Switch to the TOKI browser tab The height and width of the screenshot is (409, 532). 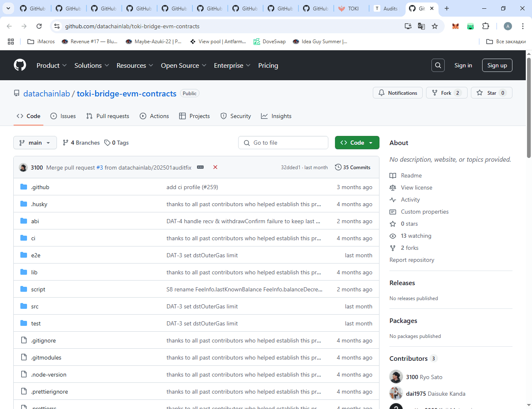[352, 8]
